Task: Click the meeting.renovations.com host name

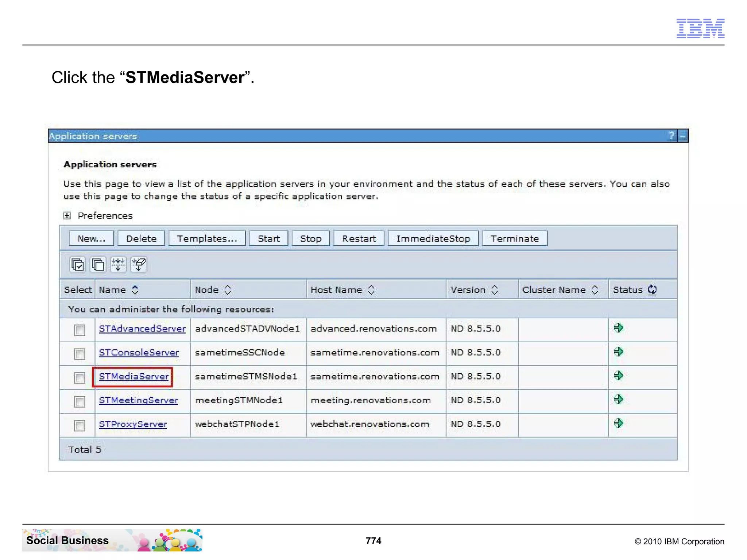Action: 371,400
